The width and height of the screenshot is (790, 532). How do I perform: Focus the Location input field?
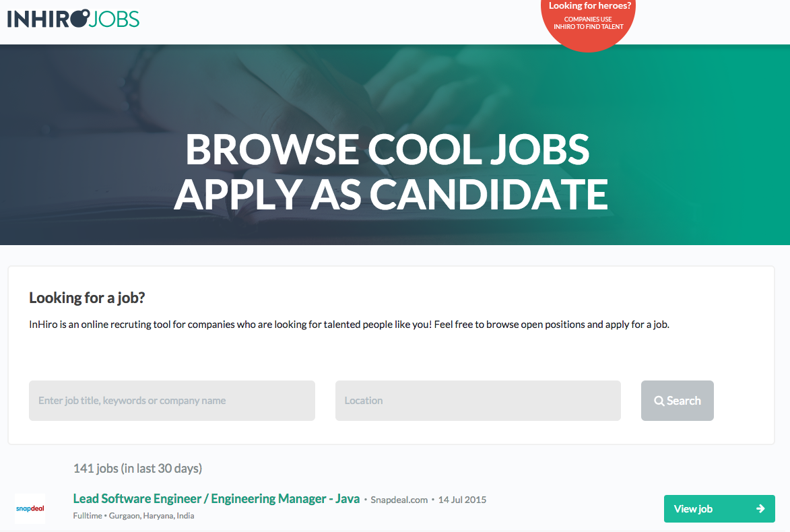[x=478, y=401]
